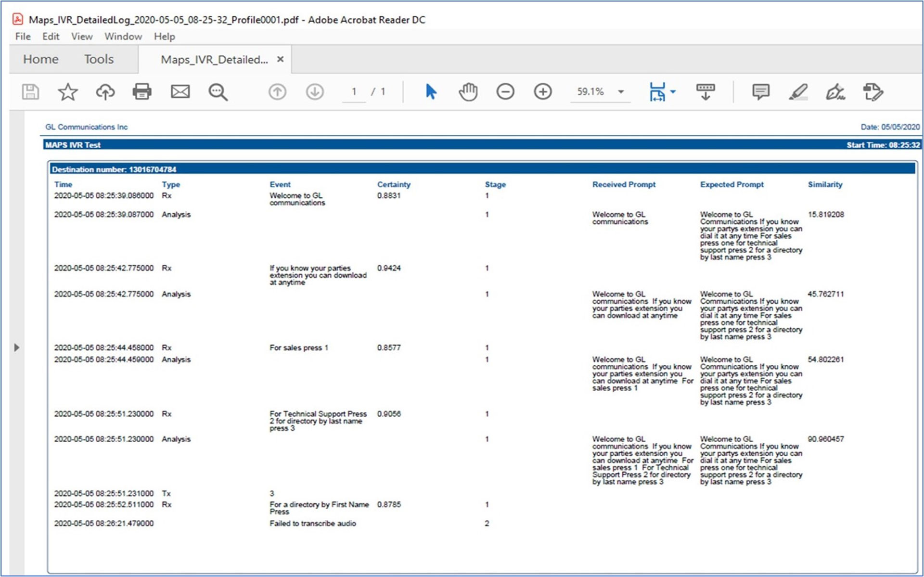Click 'MAPS IVR Test' banner title
Viewport: 924px width, 577px height.
(73, 145)
